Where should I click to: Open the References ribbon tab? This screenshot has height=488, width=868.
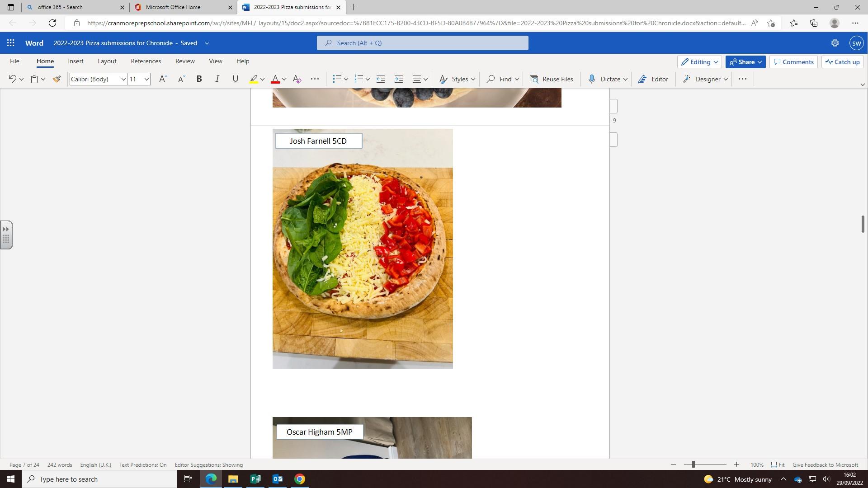tap(146, 61)
